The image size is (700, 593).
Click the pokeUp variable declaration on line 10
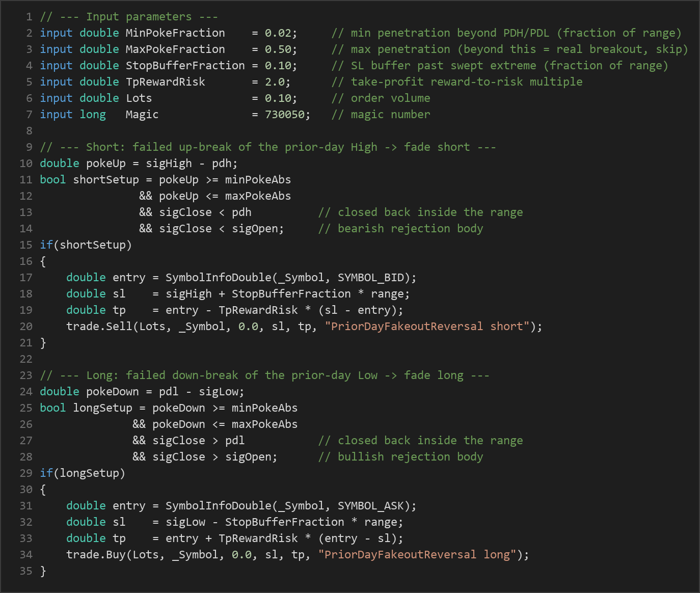(x=139, y=164)
